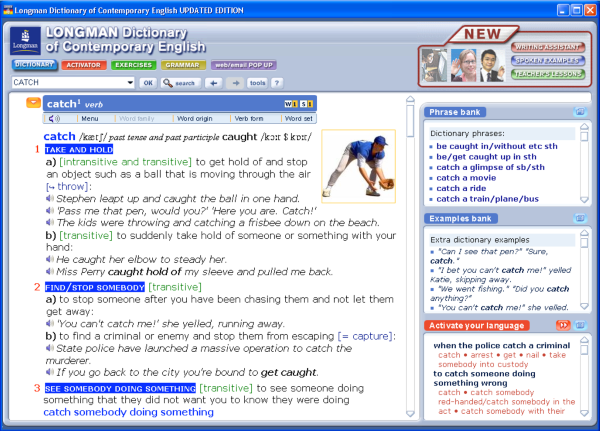Open help with the question mark button
600x431 pixels.
[x=277, y=83]
